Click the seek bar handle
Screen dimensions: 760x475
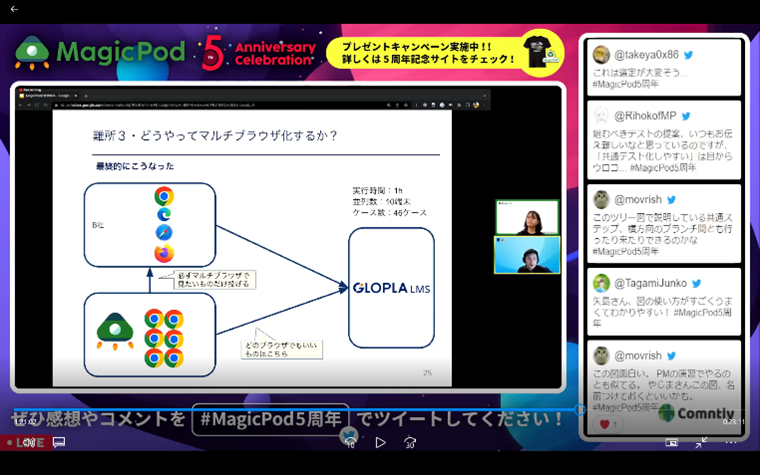(580, 410)
